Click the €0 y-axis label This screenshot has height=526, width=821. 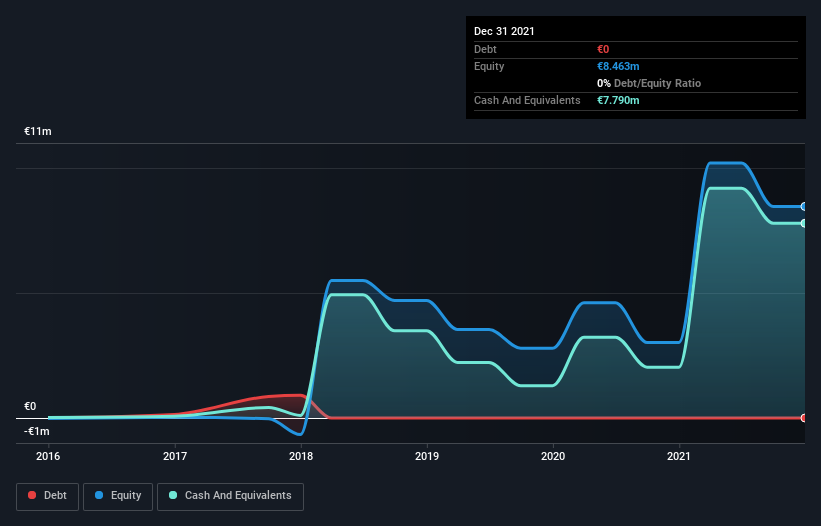pos(30,406)
